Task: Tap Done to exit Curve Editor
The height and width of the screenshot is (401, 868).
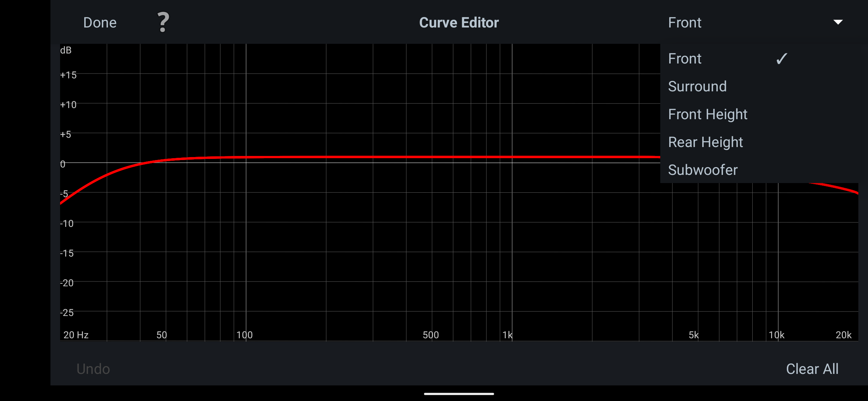Action: [x=100, y=23]
